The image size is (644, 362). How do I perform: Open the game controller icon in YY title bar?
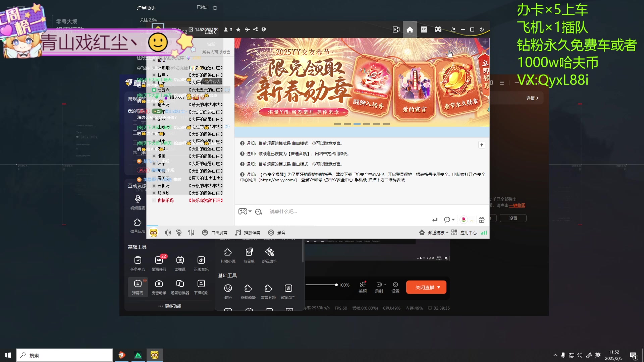coord(438,29)
